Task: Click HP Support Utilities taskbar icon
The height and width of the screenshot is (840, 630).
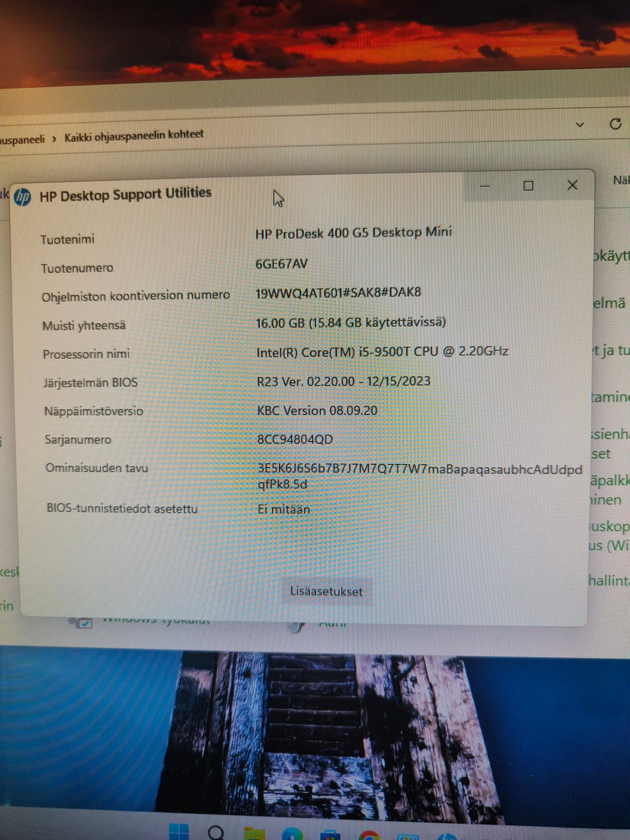Action: 447,837
